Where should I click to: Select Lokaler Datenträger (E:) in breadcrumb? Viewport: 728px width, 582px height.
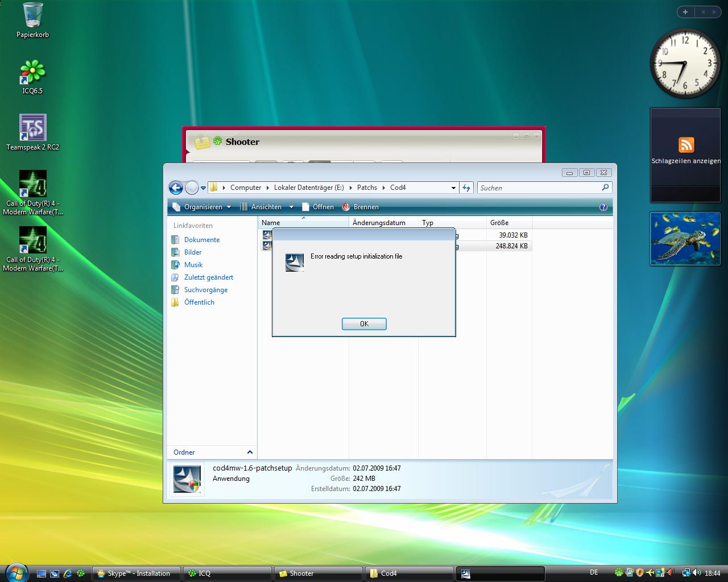click(x=309, y=188)
